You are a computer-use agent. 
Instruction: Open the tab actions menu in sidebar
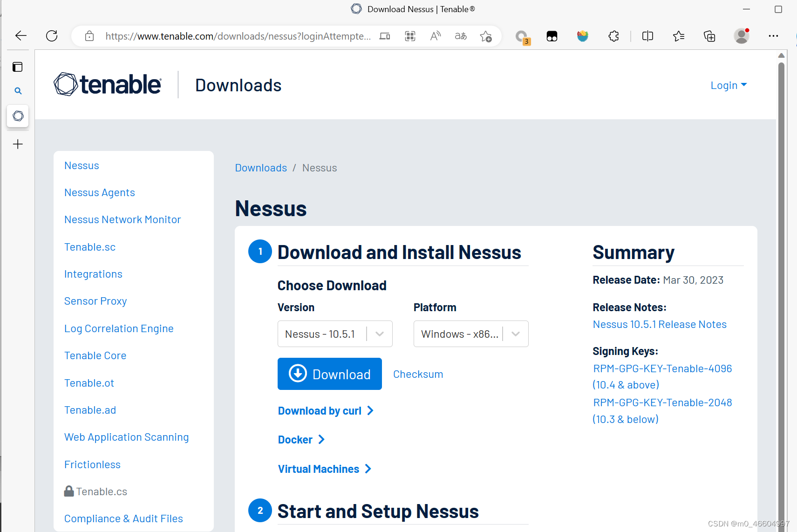click(18, 67)
